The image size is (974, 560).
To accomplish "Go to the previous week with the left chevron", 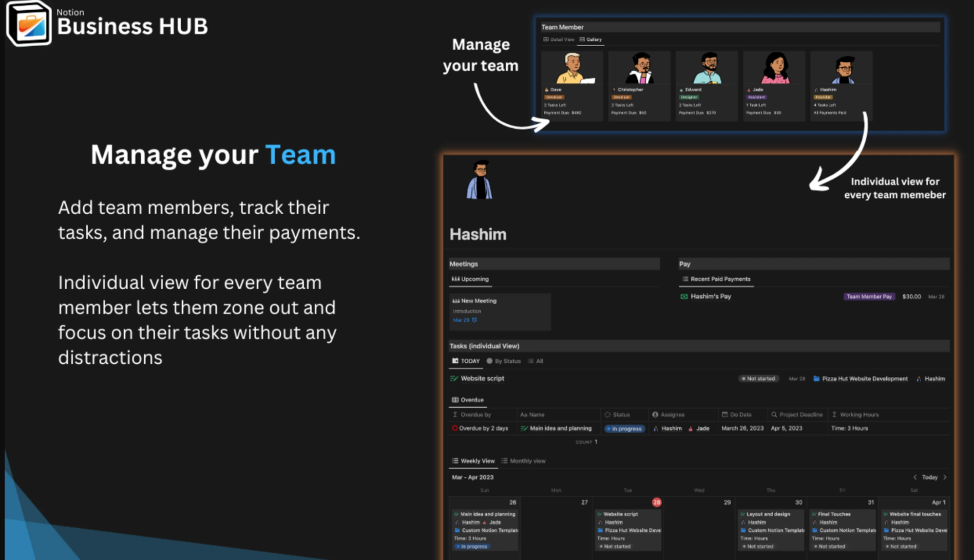I will pos(915,477).
